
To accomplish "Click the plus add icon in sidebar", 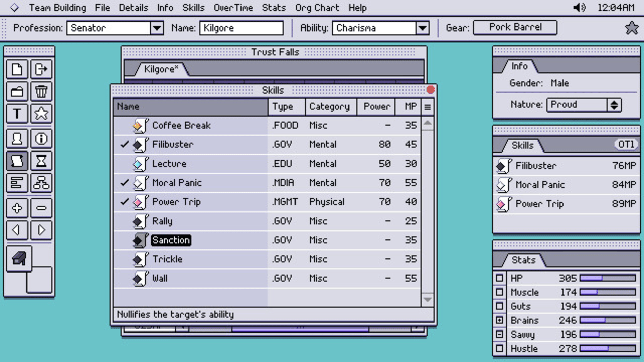I will click(17, 208).
